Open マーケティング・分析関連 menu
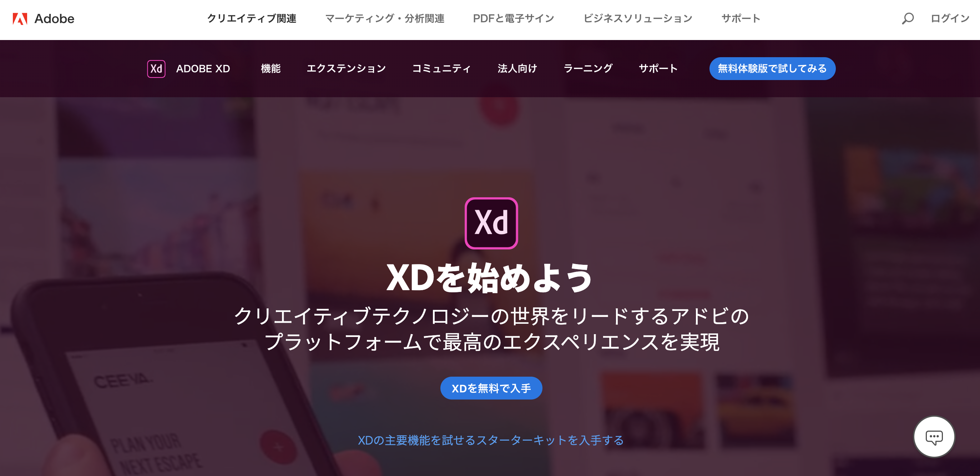The height and width of the screenshot is (476, 980). [x=385, y=18]
